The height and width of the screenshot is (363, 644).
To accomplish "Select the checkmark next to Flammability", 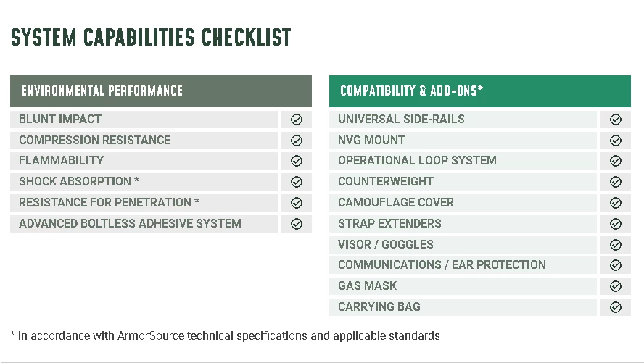I will click(296, 161).
